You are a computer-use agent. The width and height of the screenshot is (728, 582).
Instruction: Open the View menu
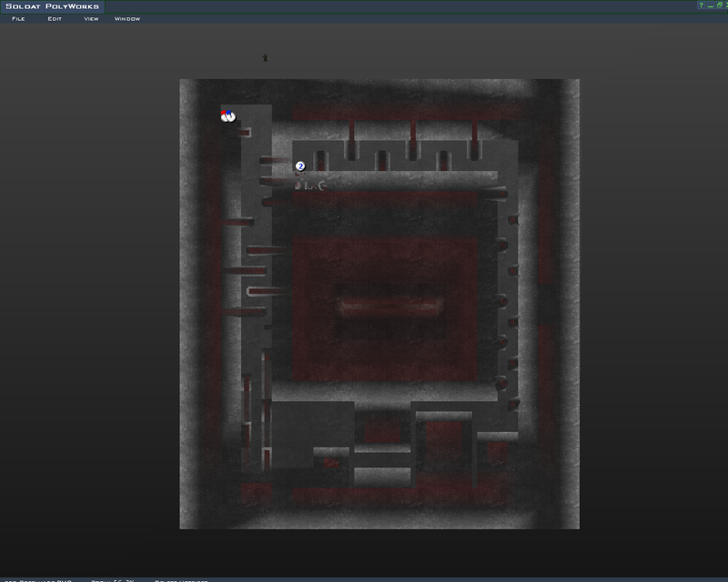pyautogui.click(x=91, y=18)
